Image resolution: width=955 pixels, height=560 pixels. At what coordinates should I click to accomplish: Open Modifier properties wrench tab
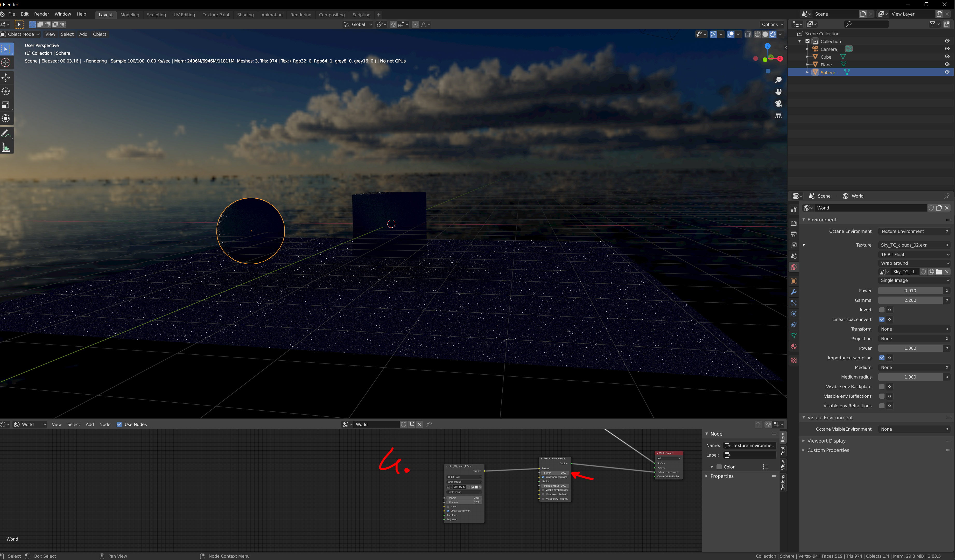point(794,292)
